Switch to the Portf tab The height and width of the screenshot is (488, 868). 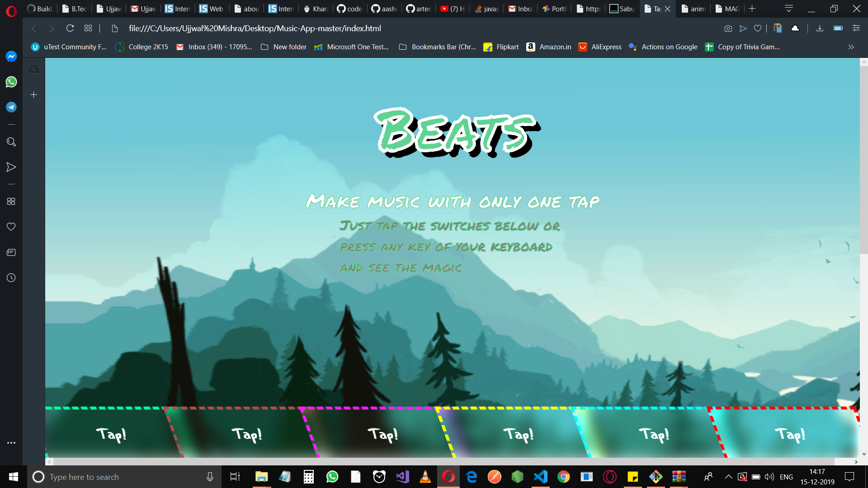554,9
